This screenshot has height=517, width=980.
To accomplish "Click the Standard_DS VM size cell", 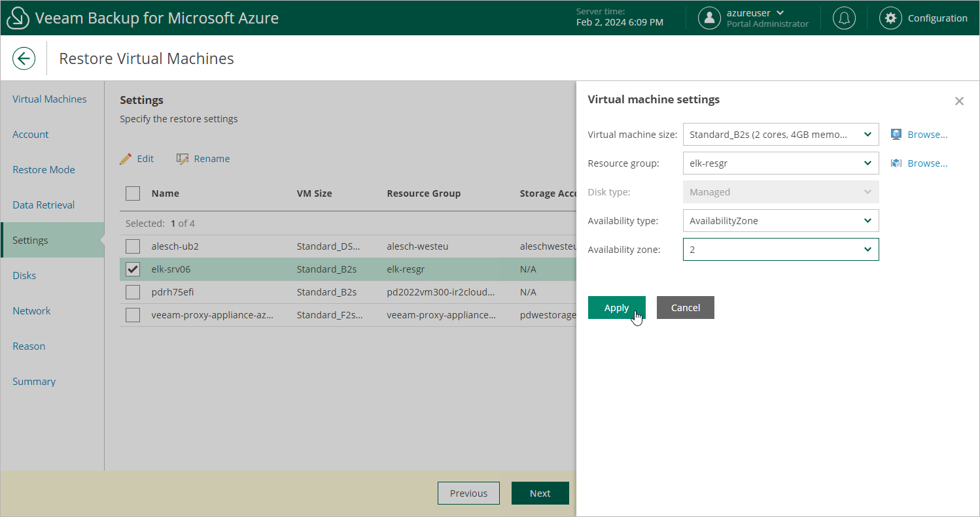I will [x=328, y=246].
